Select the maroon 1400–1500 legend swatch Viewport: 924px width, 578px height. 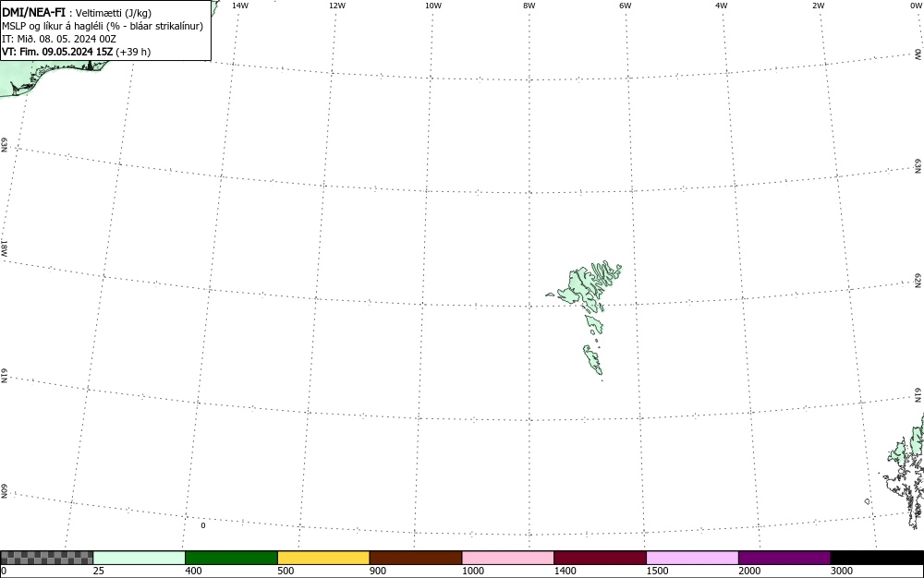pyautogui.click(x=600, y=558)
